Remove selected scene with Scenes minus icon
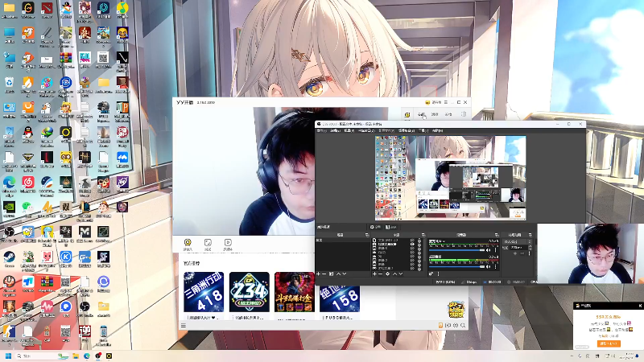Viewport: 644px width, 362px height. coord(324,274)
